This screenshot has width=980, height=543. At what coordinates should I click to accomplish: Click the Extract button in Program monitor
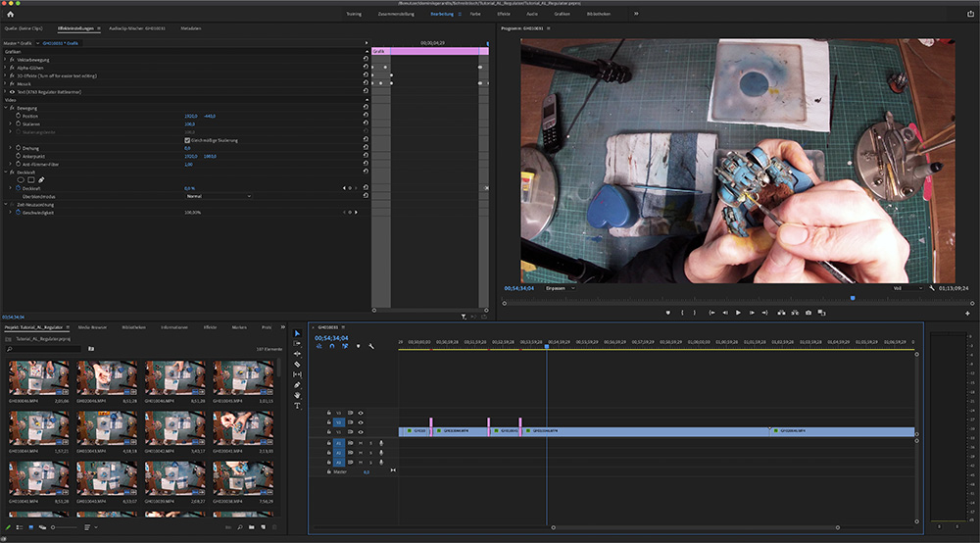[x=795, y=313]
